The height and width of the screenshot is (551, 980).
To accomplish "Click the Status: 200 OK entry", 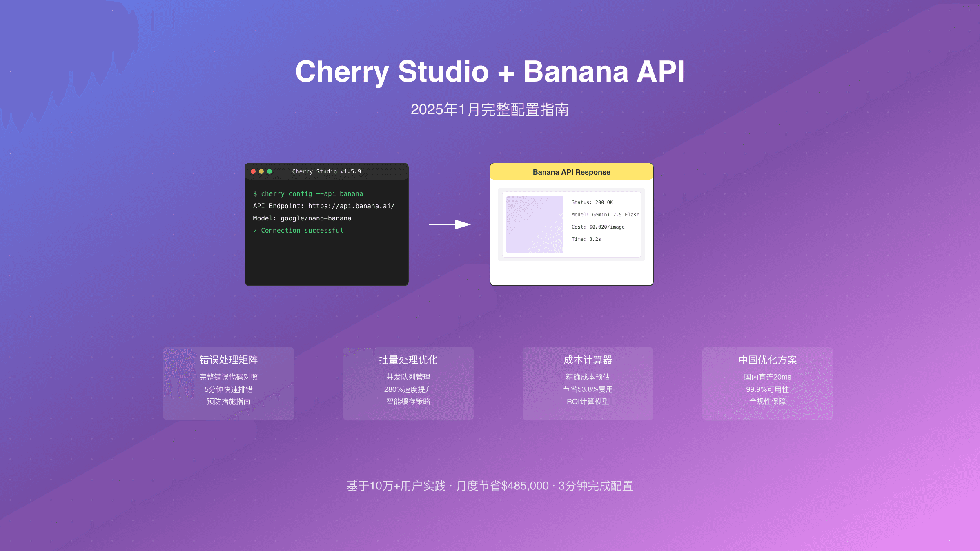I will pyautogui.click(x=592, y=202).
